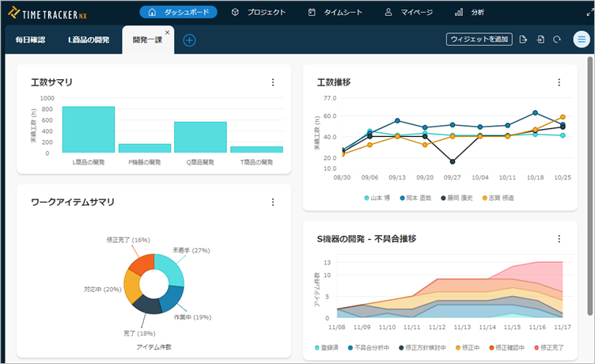Click the export dashboard icon

524,40
